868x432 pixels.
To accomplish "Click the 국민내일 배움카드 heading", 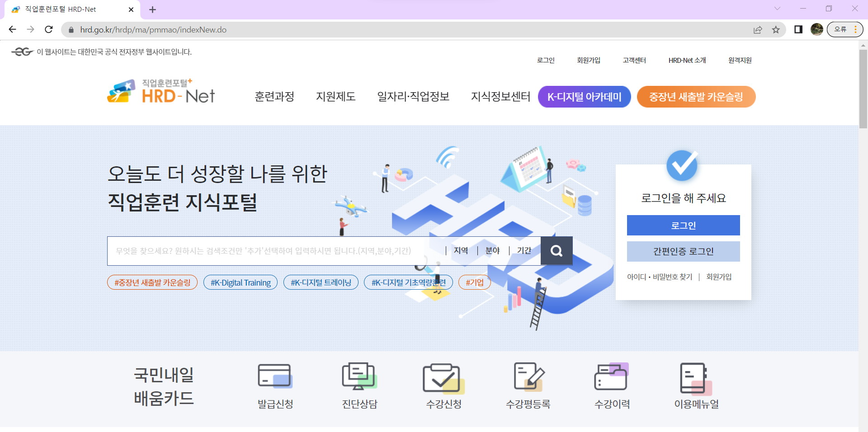I will click(164, 386).
